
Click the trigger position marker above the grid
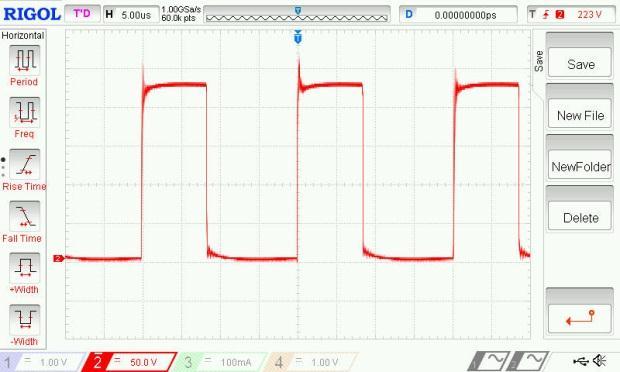298,37
